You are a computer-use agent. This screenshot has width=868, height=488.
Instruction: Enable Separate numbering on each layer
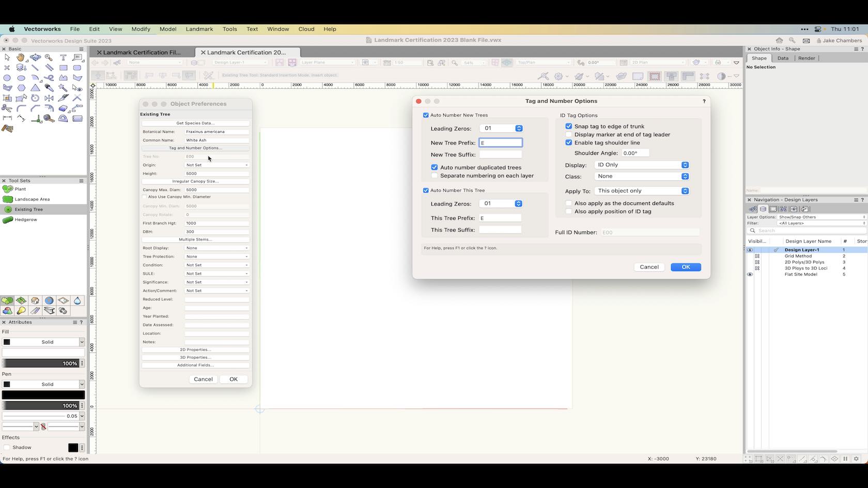click(x=435, y=176)
